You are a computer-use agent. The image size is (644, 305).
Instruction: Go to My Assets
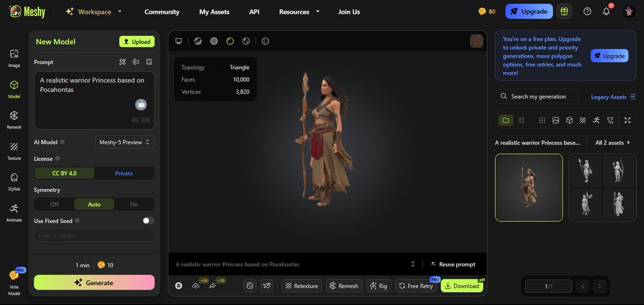pyautogui.click(x=214, y=11)
